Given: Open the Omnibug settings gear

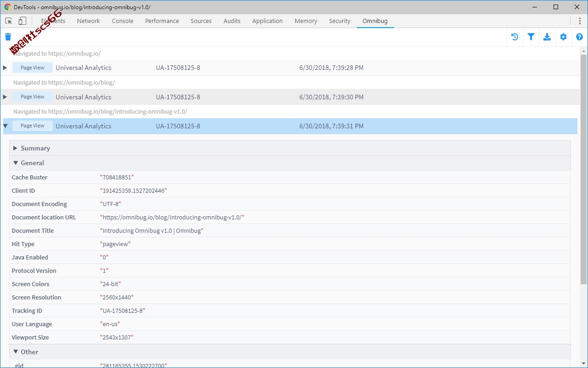Looking at the screenshot, I should (x=563, y=37).
